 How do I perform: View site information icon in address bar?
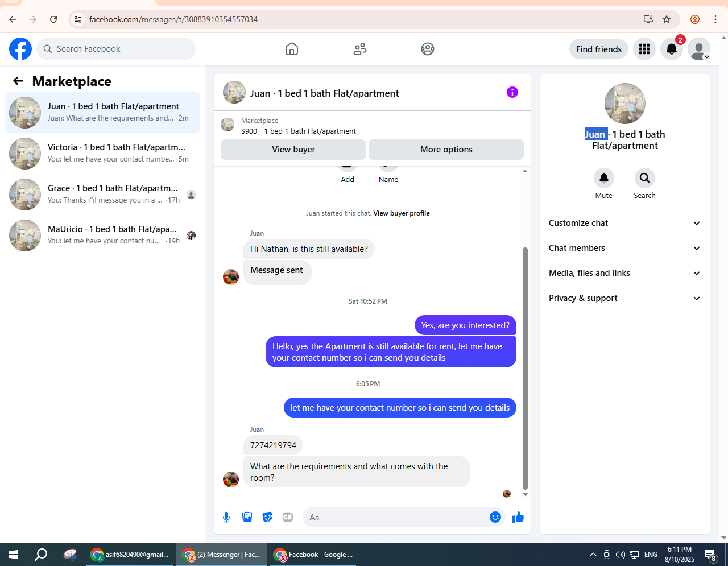[78, 19]
